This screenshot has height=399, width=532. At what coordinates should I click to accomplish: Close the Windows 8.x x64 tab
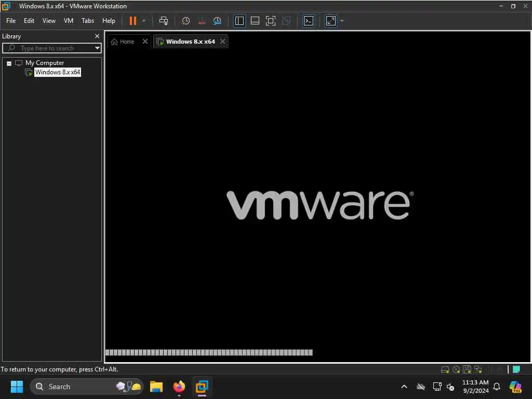click(222, 42)
